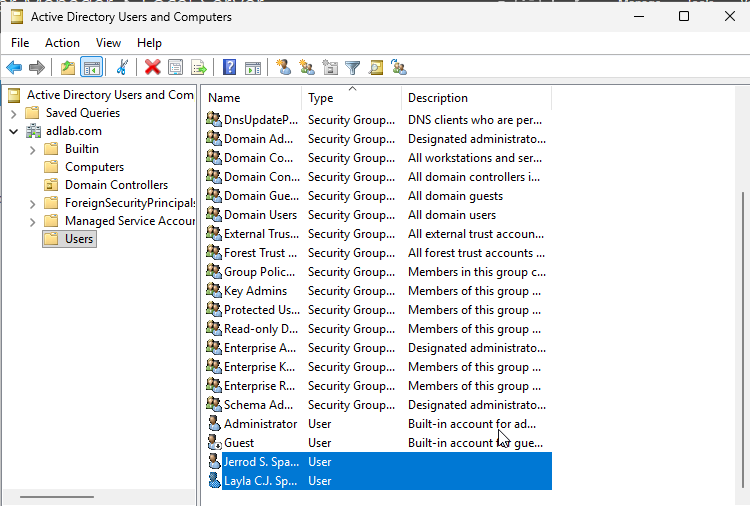This screenshot has width=750, height=506.
Task: Select the Layla C.J. Sp... user
Action: pyautogui.click(x=378, y=481)
